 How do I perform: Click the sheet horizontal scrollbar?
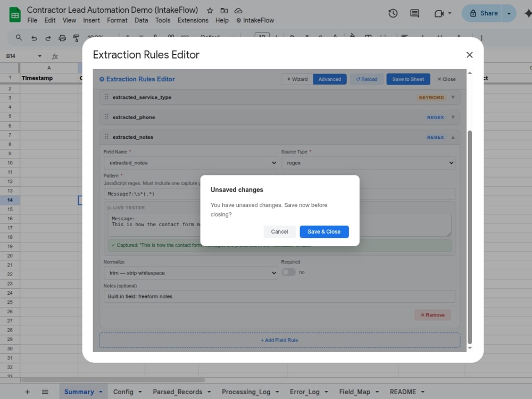pos(113,380)
